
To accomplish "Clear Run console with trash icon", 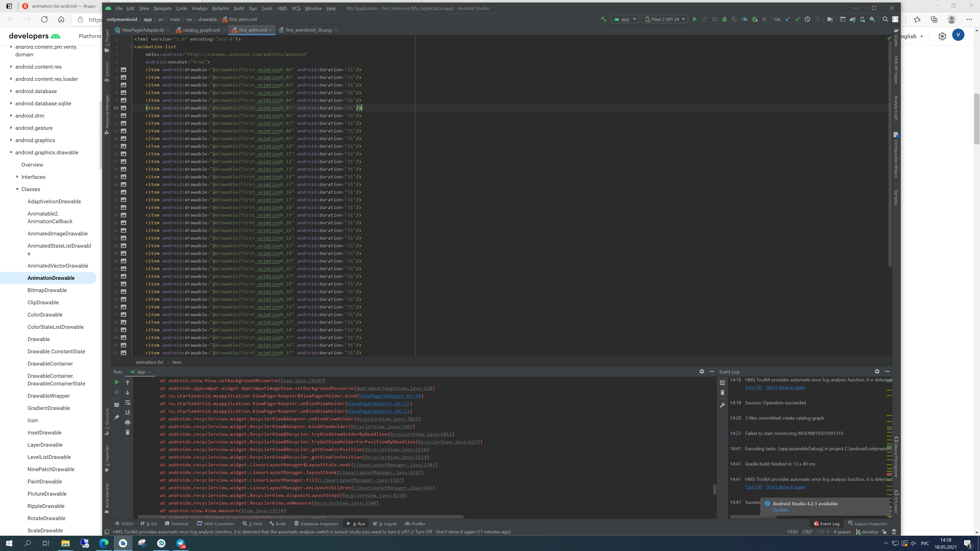I will click(x=127, y=432).
